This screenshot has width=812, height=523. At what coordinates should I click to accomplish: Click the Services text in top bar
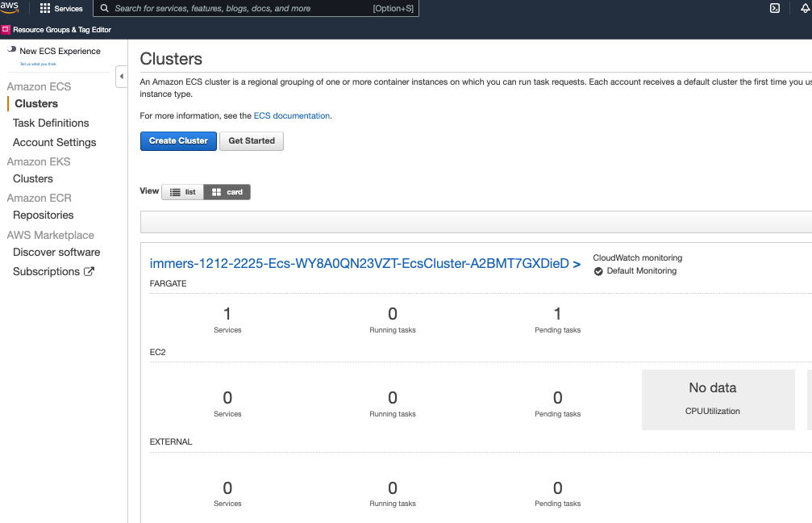(x=69, y=9)
